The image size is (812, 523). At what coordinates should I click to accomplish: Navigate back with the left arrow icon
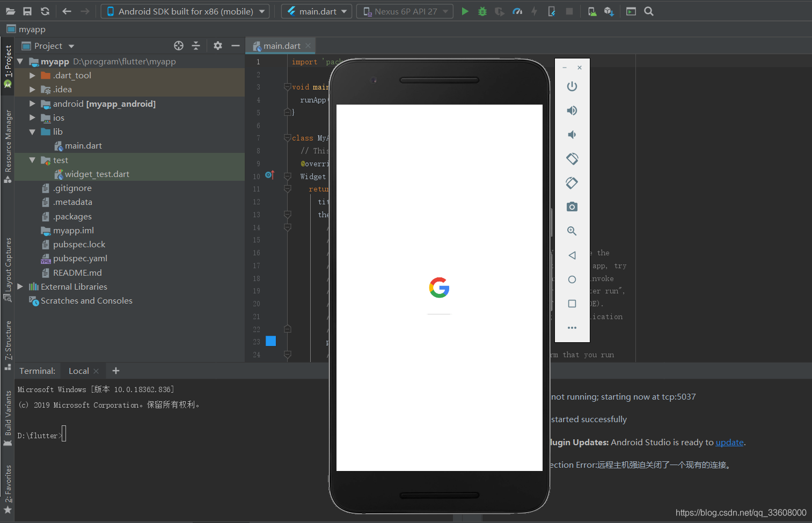coord(67,11)
